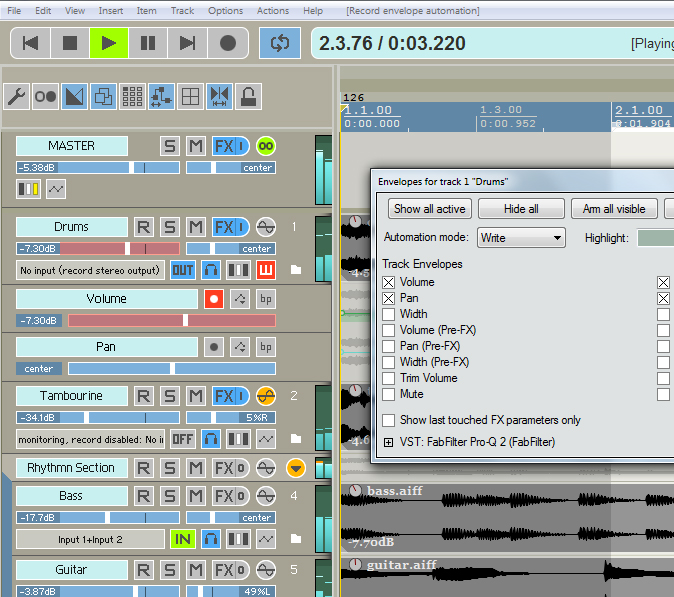This screenshot has width=674, height=597.
Task: Toggle the repeat loop button
Action: [x=279, y=43]
